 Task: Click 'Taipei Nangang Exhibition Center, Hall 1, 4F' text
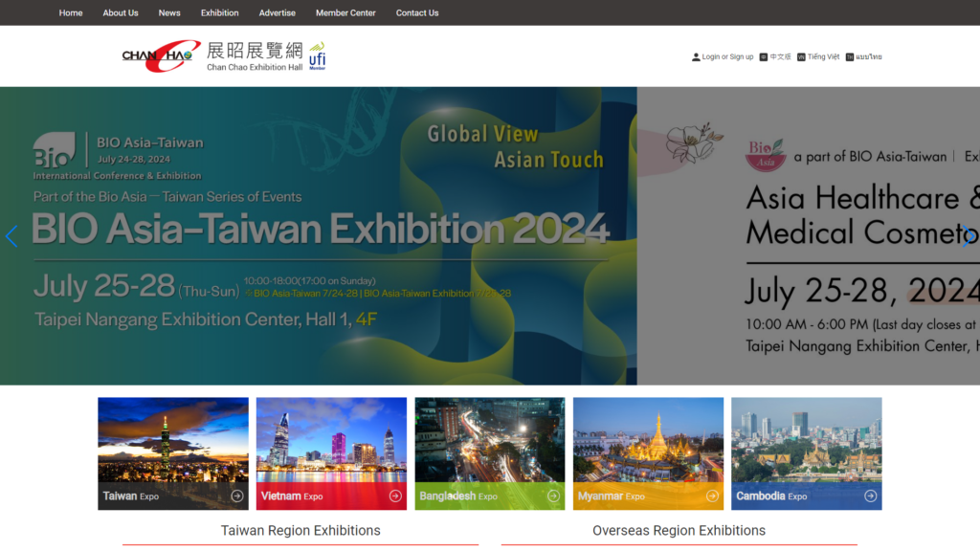206,320
